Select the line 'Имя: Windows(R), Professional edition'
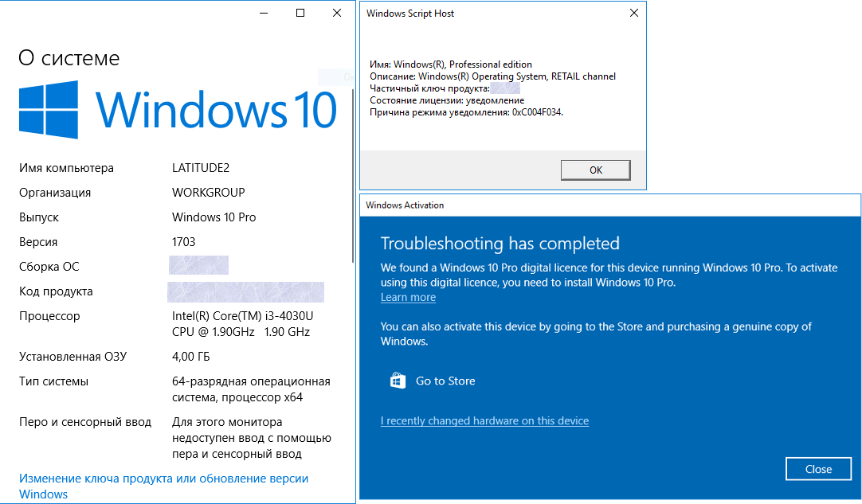Viewport: 862px width, 504px height. pos(451,64)
